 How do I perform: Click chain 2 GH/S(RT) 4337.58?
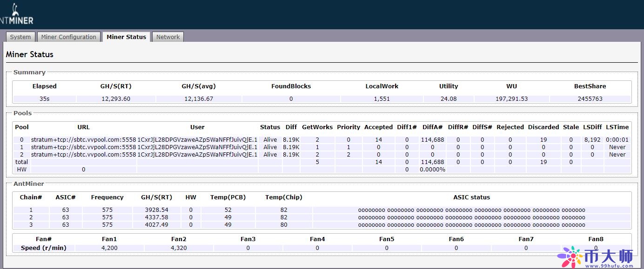click(x=156, y=217)
